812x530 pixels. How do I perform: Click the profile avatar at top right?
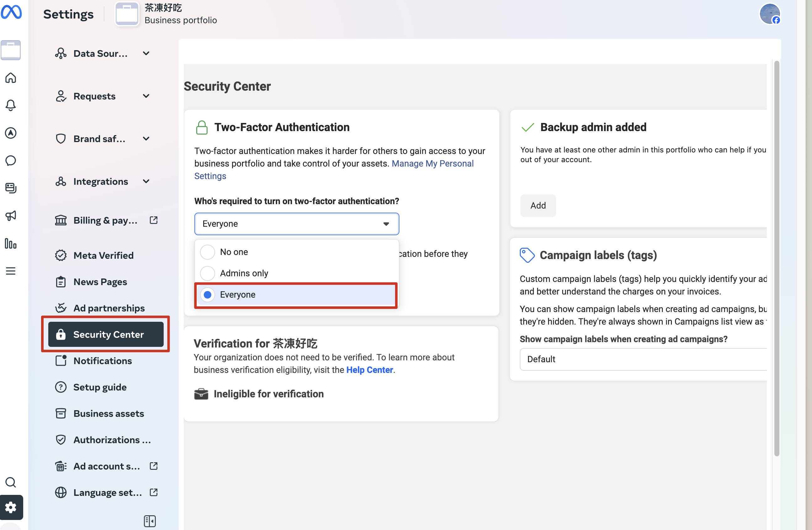[x=770, y=14]
